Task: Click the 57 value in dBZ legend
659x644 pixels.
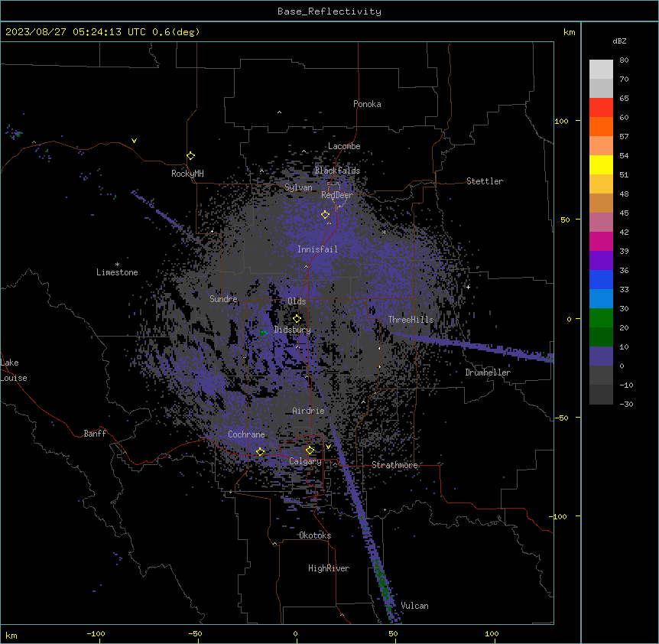Action: 624,137
